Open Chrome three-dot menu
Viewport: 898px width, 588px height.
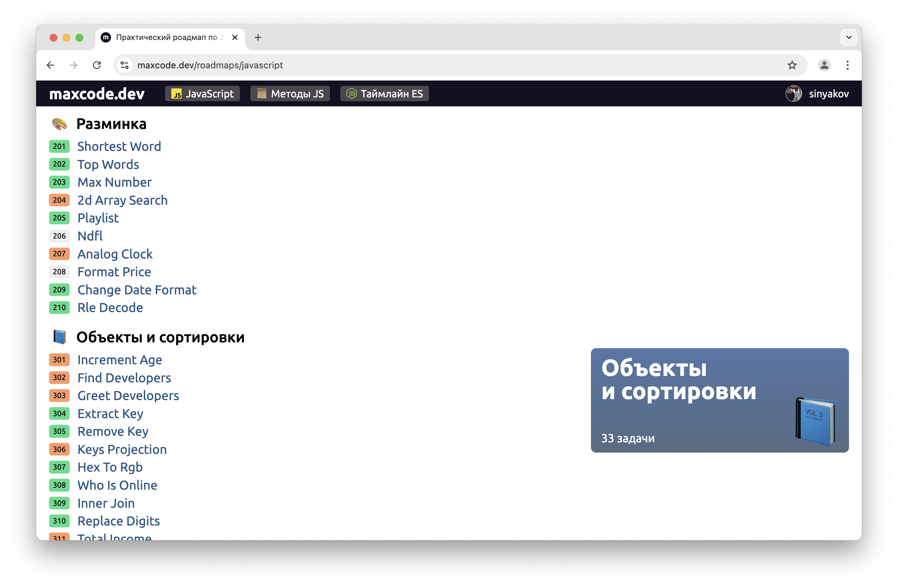pos(847,65)
